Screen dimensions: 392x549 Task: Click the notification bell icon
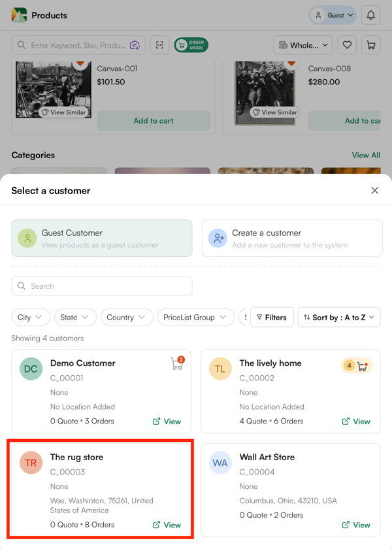370,15
